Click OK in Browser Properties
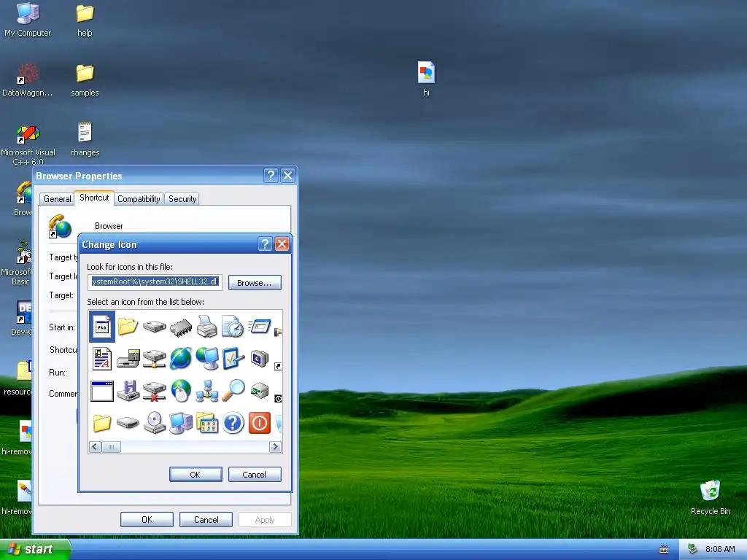The image size is (747, 560). tap(147, 519)
